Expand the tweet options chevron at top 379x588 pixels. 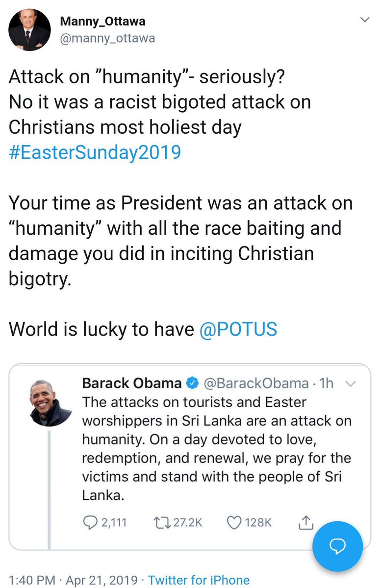coord(364,20)
